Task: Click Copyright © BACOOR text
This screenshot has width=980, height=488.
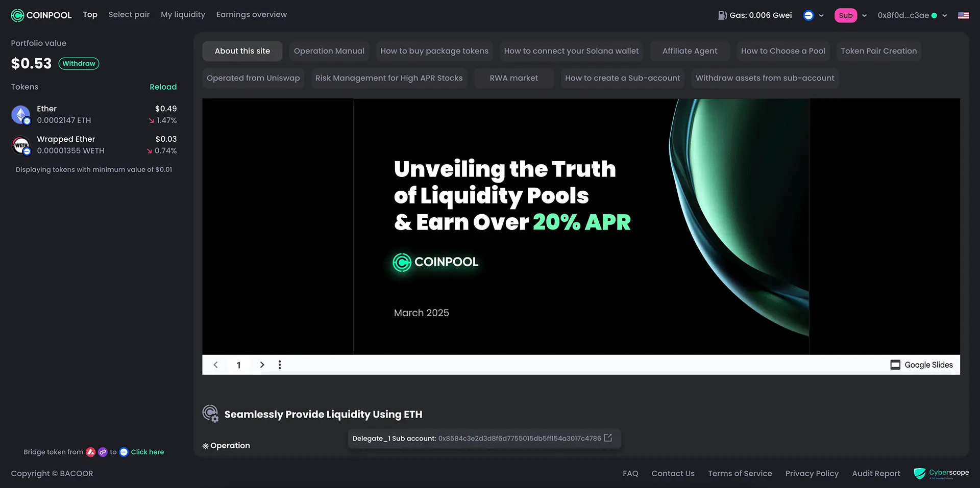Action: click(x=52, y=473)
